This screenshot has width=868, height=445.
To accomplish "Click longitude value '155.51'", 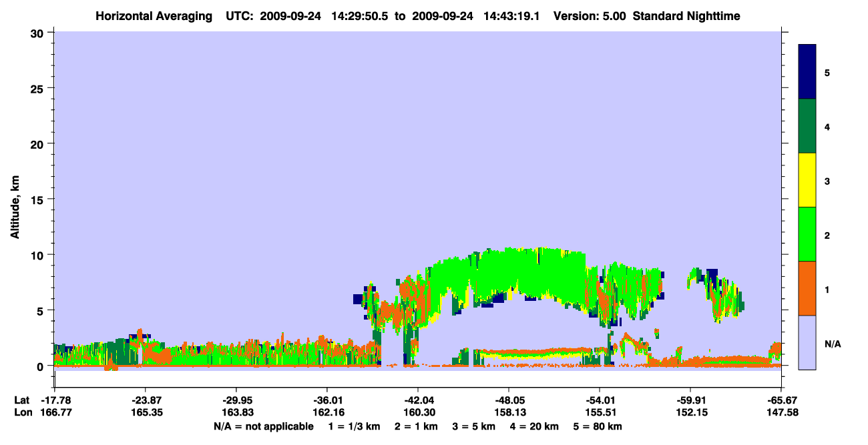I will [x=600, y=413].
